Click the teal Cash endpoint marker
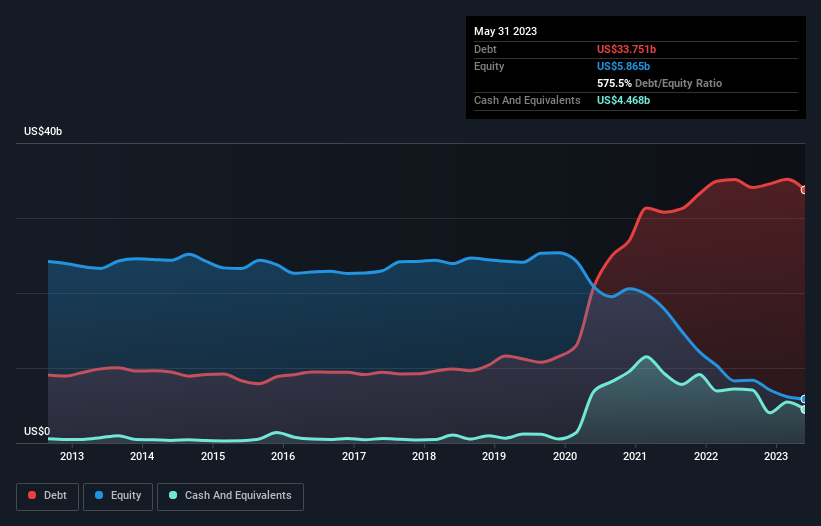Screen dimensions: 821x526 804,409
